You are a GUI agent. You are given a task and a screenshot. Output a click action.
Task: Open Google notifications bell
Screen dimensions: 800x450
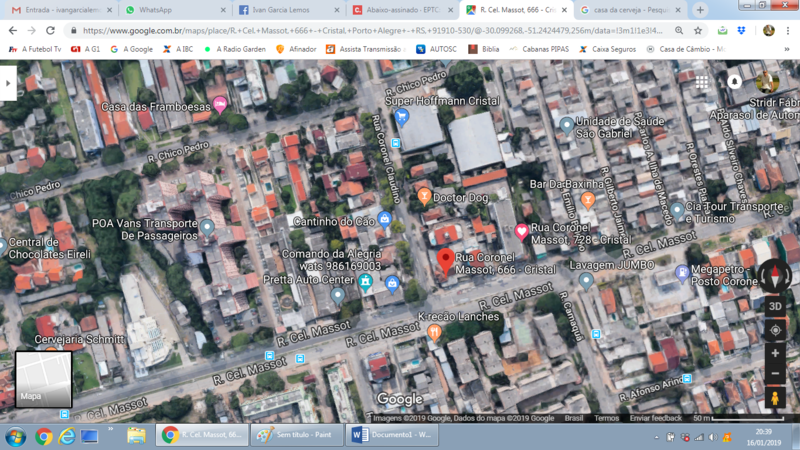point(734,82)
